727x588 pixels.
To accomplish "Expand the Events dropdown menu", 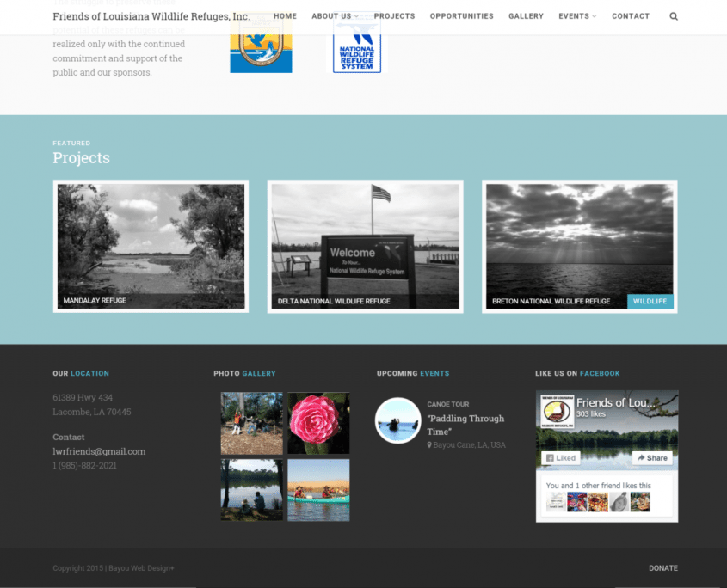I will click(x=577, y=16).
